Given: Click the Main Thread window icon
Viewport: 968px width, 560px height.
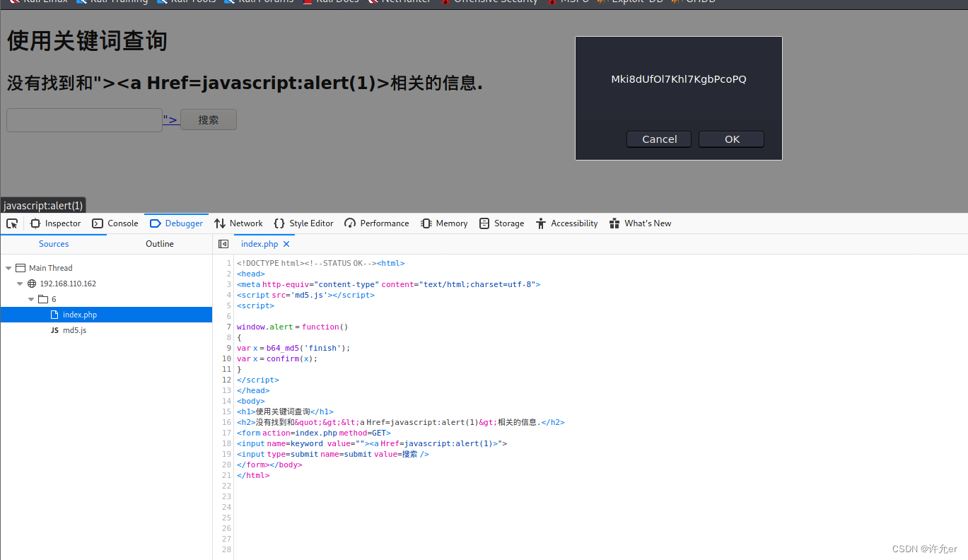Looking at the screenshot, I should pos(21,268).
